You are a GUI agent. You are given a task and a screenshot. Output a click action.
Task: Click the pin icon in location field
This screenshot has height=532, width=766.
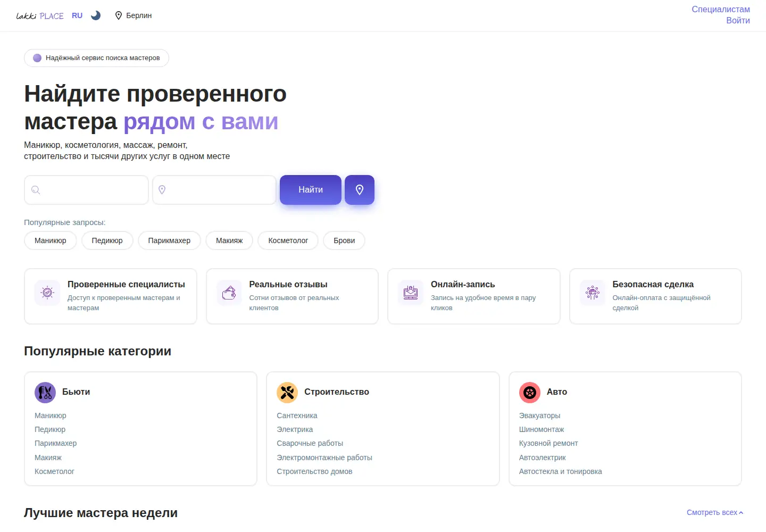coord(162,190)
